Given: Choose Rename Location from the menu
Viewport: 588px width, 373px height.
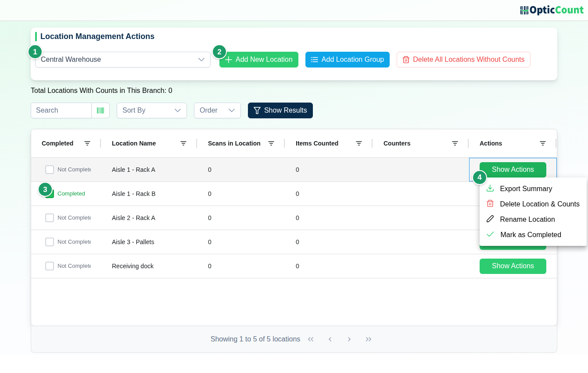Looking at the screenshot, I should 533,220.
